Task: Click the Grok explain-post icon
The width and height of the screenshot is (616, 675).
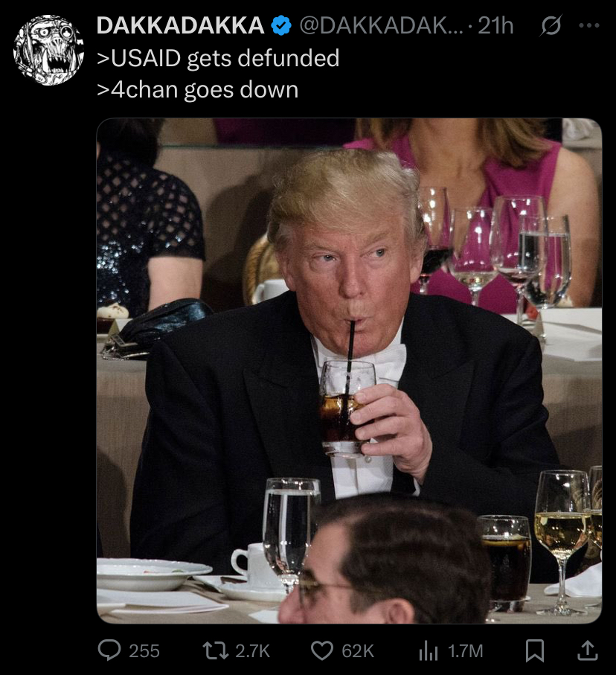Action: pyautogui.click(x=551, y=25)
